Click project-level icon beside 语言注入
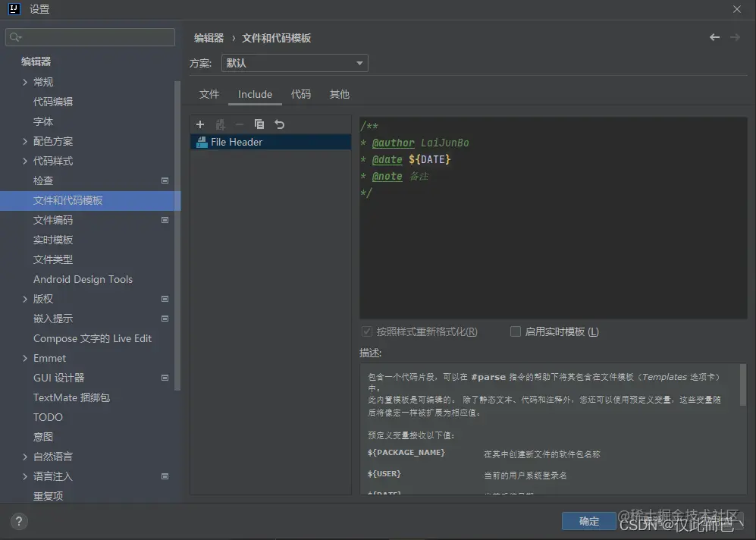This screenshot has width=756, height=540. coord(165,476)
